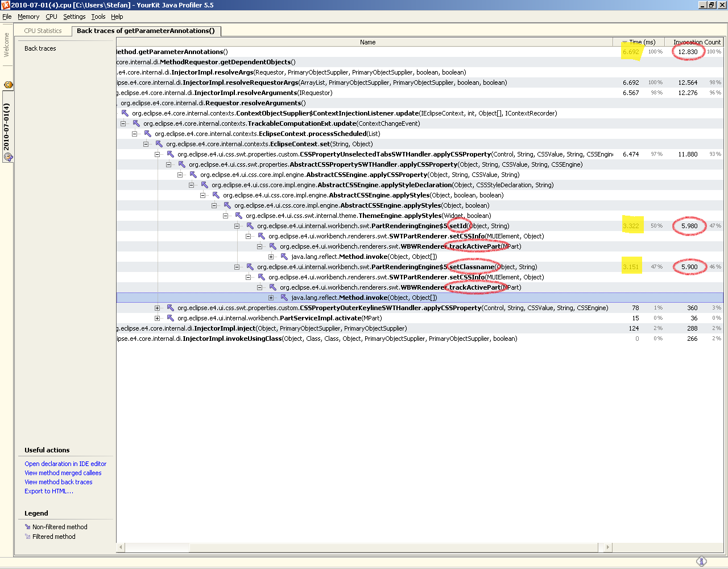Sort by the Invocation Count column header
The width and height of the screenshot is (728, 569).
pyautogui.click(x=695, y=42)
